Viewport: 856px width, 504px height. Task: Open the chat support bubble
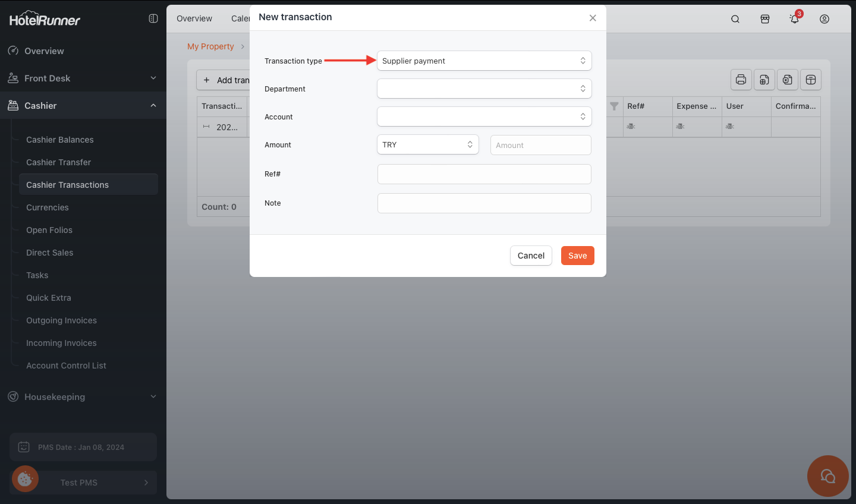point(827,476)
